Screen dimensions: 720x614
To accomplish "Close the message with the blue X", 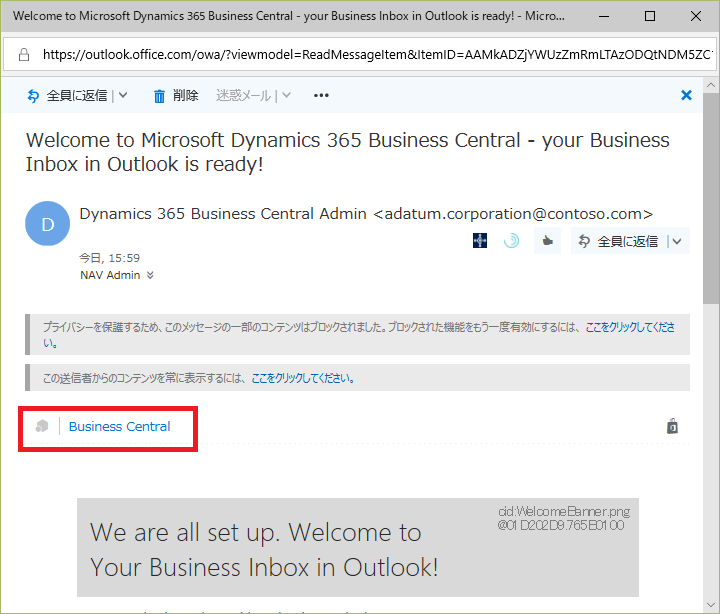I will point(686,95).
